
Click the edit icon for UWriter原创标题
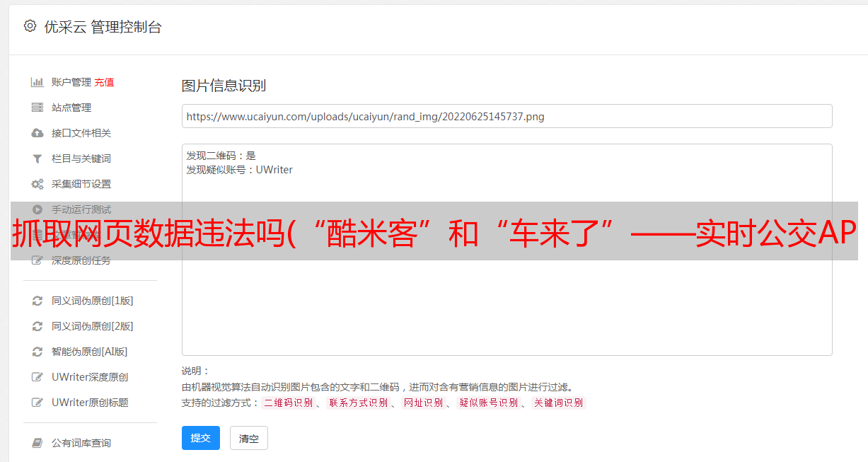click(x=37, y=403)
